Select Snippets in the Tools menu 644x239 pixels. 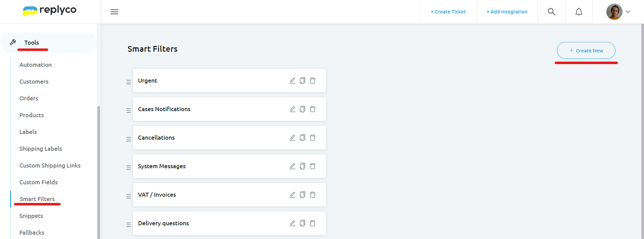click(x=31, y=216)
